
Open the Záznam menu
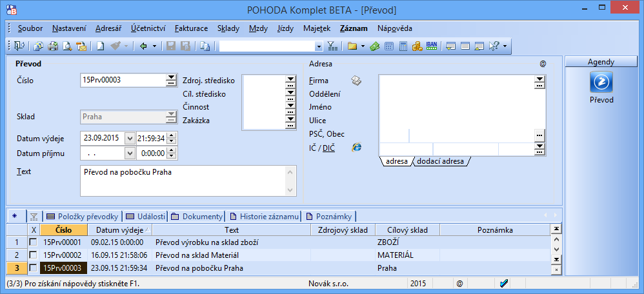tap(354, 28)
